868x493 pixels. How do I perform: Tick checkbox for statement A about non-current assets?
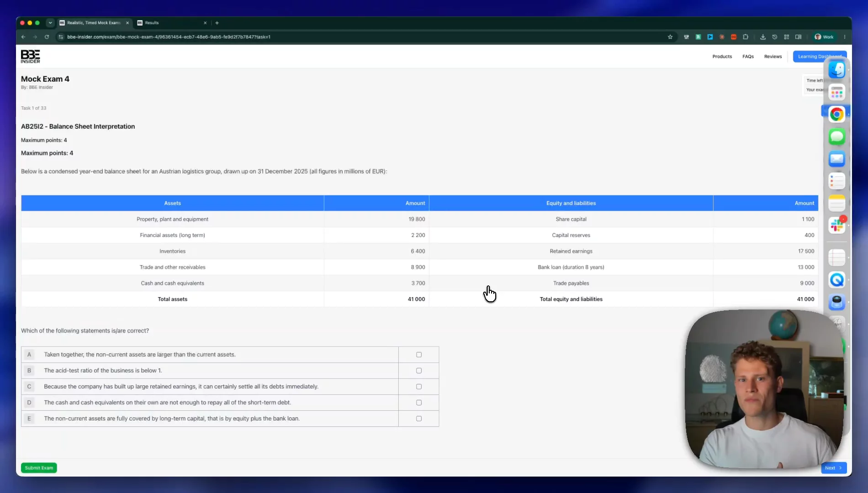coord(418,355)
